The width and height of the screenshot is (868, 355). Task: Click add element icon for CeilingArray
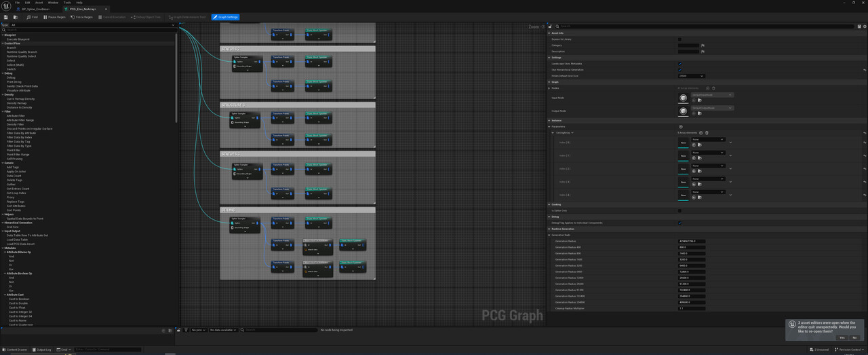point(701,133)
